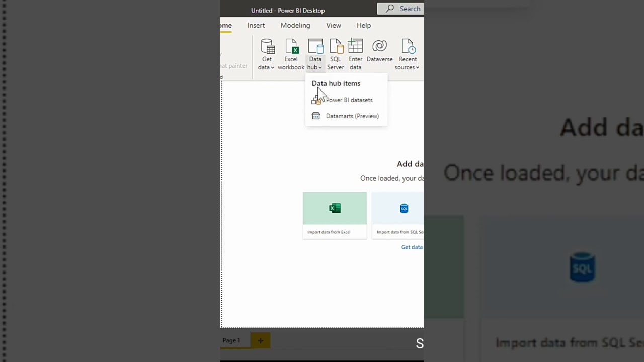Choose Power BI datasets from menu
644x362 pixels.
(x=346, y=100)
